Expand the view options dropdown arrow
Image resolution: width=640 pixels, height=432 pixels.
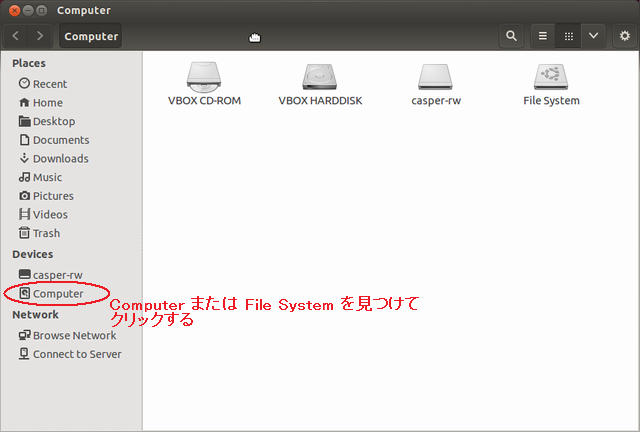click(594, 36)
